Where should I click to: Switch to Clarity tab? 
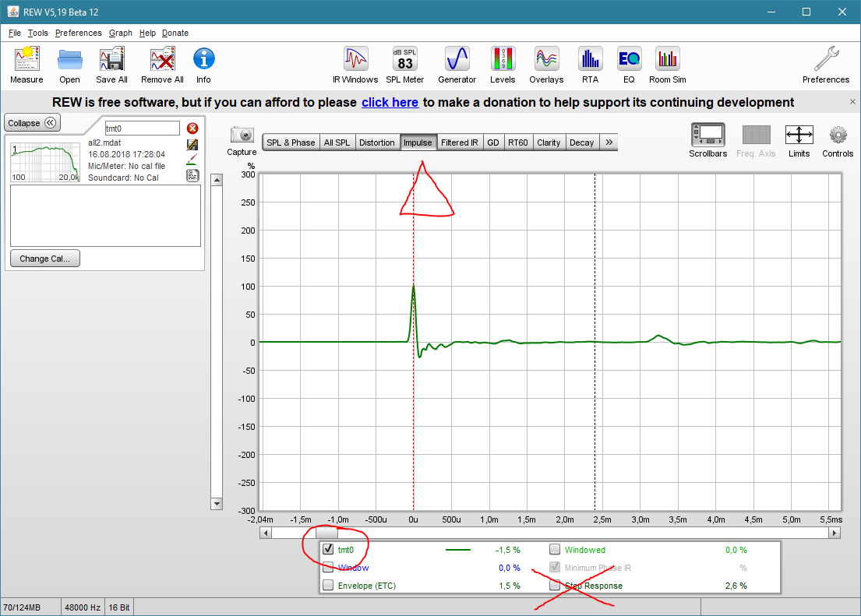[549, 143]
